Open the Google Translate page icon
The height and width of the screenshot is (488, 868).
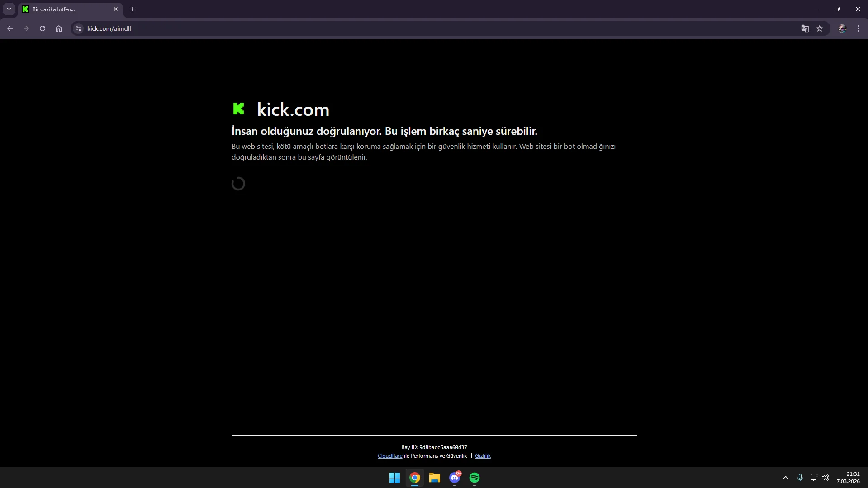point(805,28)
